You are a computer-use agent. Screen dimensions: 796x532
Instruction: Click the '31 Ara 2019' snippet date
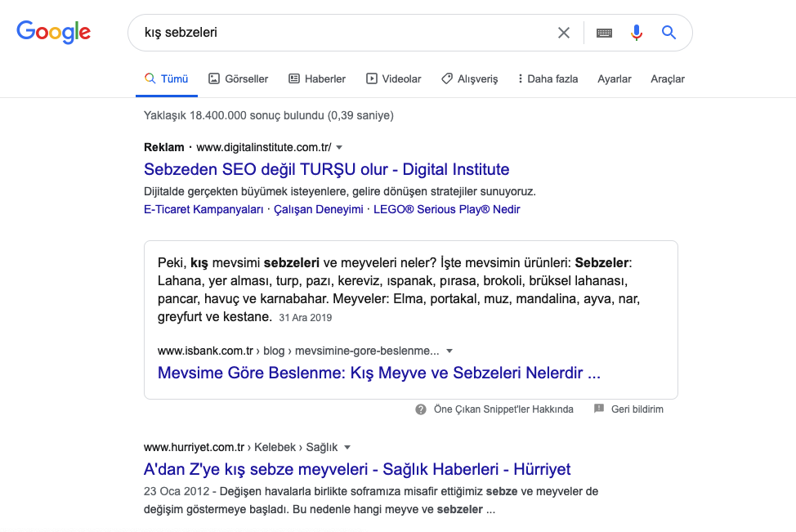305,317
